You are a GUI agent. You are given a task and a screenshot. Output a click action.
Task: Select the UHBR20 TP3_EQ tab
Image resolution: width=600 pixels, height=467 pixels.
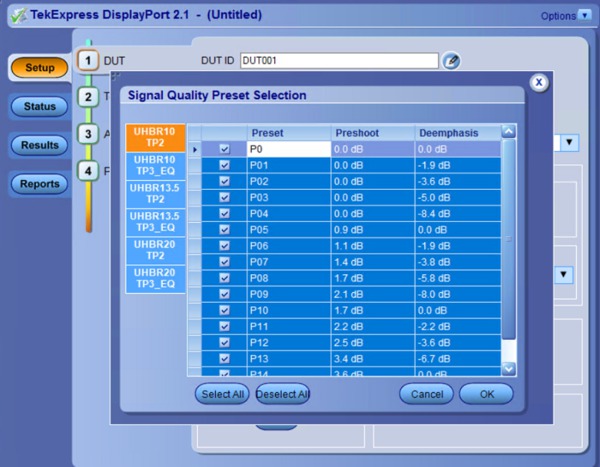tap(155, 278)
